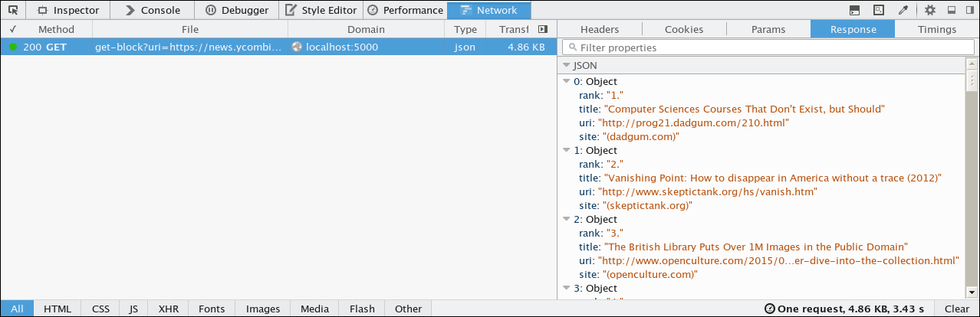Viewport: 980px width, 317px height.
Task: Toggle the XHR filter button
Action: point(169,309)
